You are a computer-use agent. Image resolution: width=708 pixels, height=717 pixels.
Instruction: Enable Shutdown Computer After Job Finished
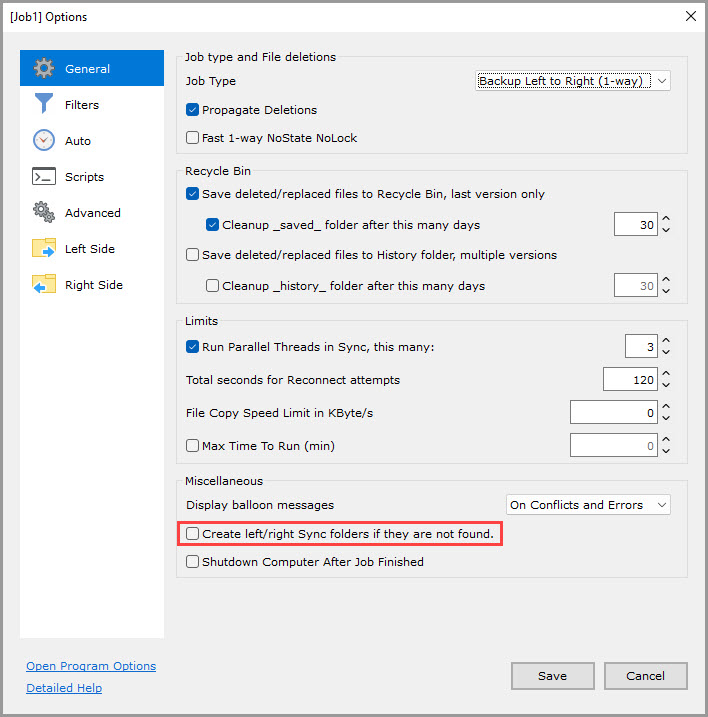tap(193, 562)
